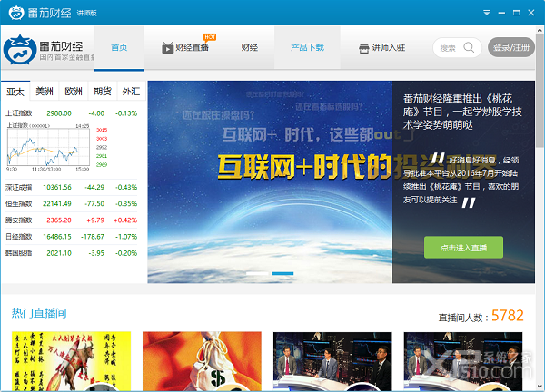
Task: Click the value 2988.00 for 上证指数
Action: (59, 113)
